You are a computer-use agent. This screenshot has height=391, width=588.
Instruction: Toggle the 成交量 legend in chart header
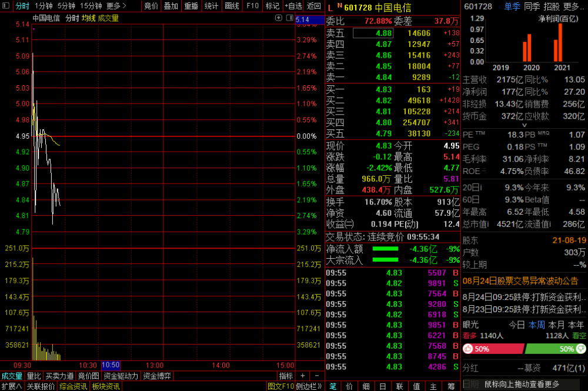[108, 18]
